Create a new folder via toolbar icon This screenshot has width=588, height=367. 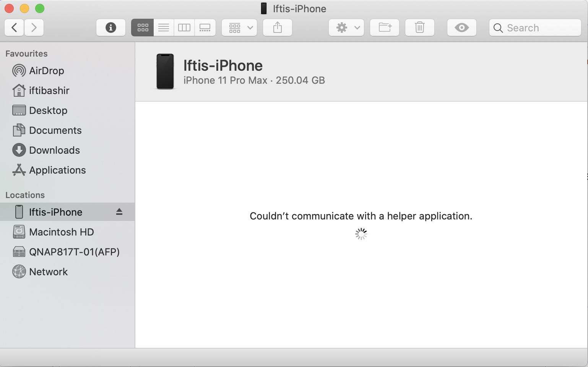point(384,27)
